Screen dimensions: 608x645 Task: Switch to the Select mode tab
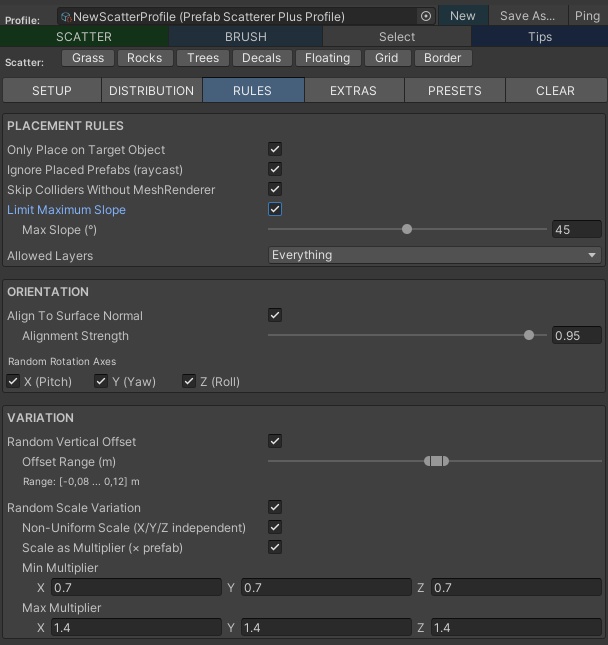[397, 37]
